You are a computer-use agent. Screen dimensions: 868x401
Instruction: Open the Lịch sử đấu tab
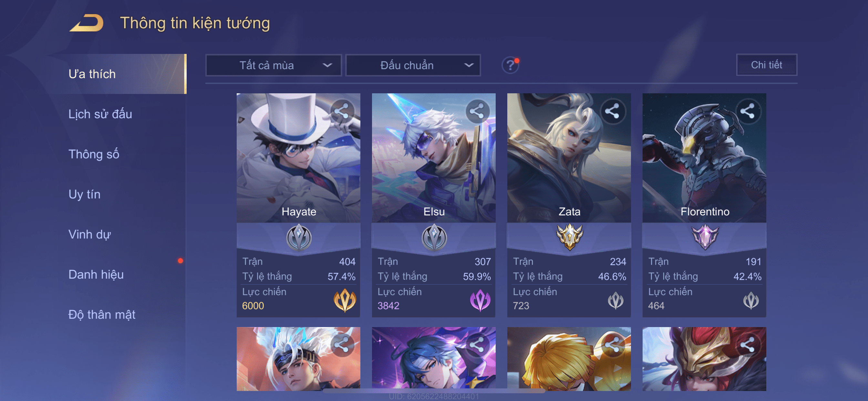point(100,114)
